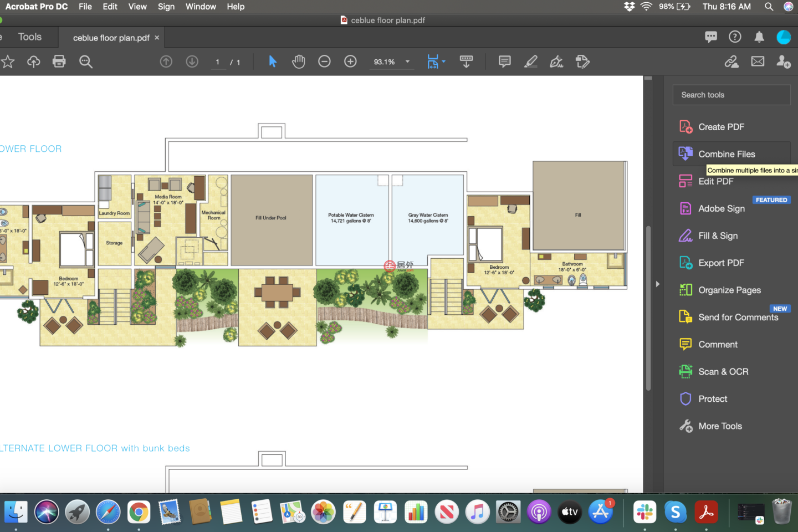Image resolution: width=798 pixels, height=532 pixels.
Task: Click the Search tools field
Action: tap(731, 95)
